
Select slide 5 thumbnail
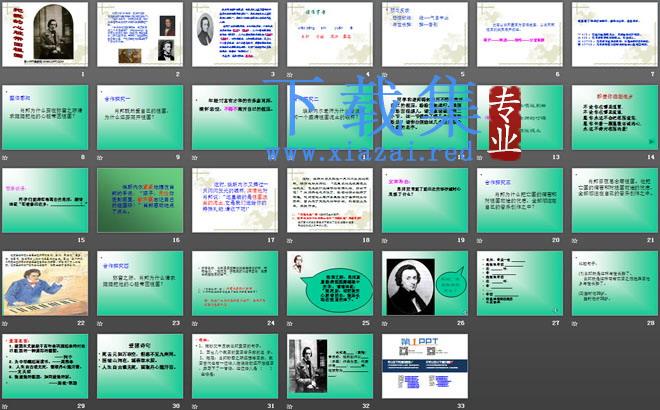425,34
